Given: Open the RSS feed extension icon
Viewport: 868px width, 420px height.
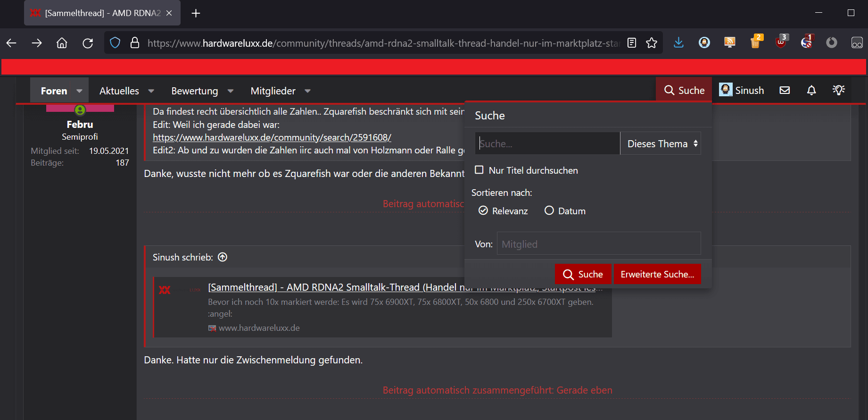Looking at the screenshot, I should 730,43.
